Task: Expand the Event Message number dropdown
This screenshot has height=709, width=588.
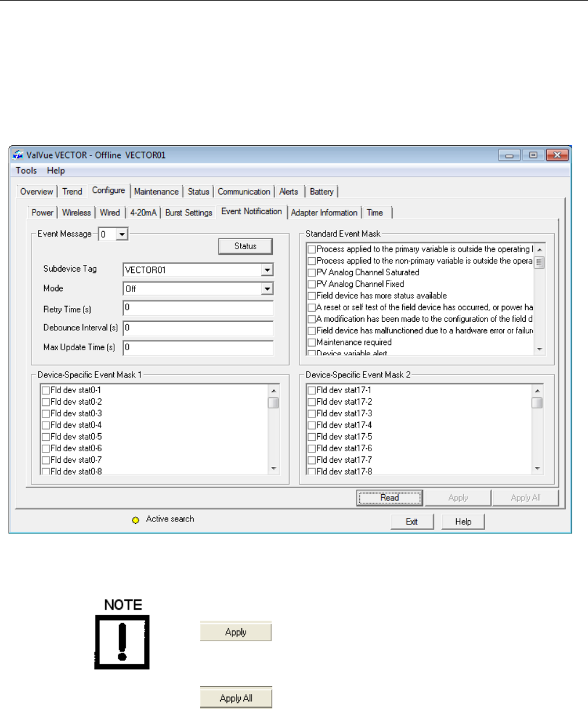Action: 122,234
